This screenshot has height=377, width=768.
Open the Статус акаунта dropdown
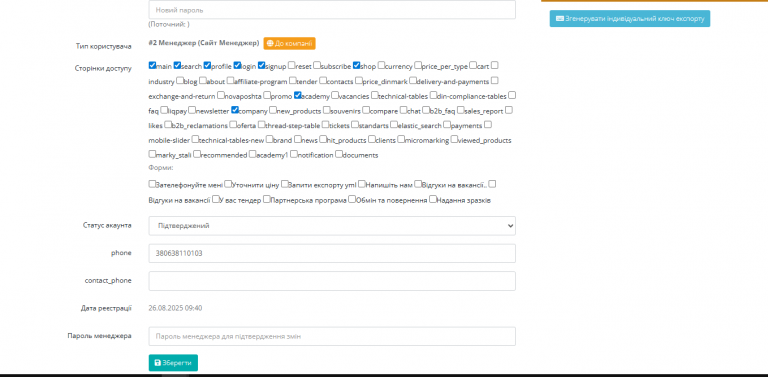[332, 226]
